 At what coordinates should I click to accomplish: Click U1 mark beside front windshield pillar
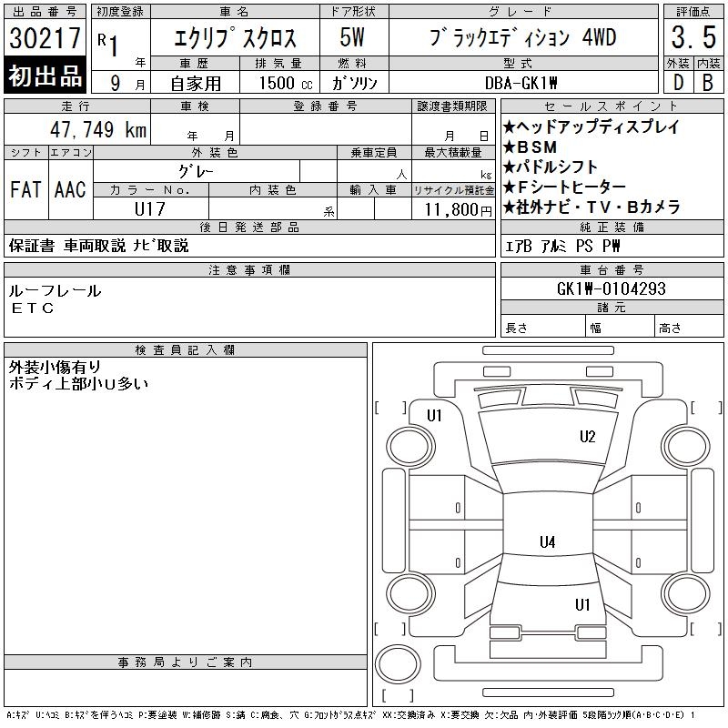pos(434,416)
